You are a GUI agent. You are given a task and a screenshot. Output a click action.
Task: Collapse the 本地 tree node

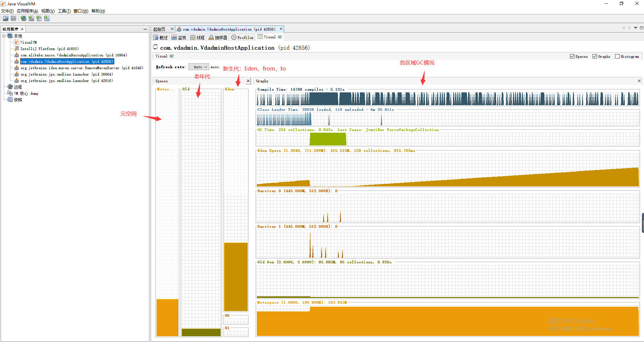(4, 36)
